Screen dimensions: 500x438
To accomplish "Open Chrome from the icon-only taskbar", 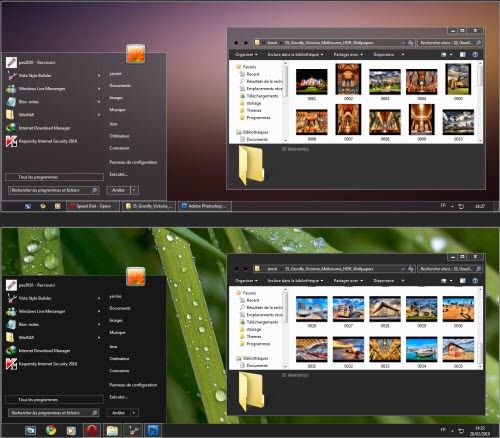I will pos(51,430).
